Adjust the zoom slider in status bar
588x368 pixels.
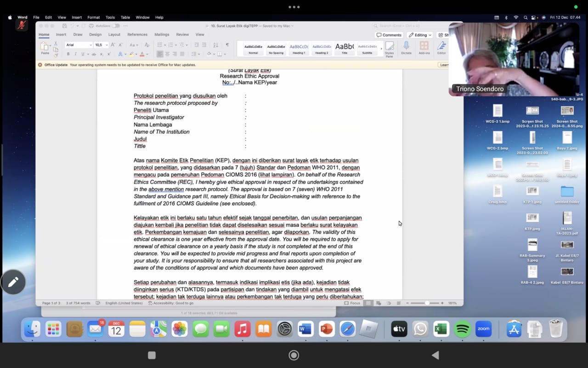[427, 303]
